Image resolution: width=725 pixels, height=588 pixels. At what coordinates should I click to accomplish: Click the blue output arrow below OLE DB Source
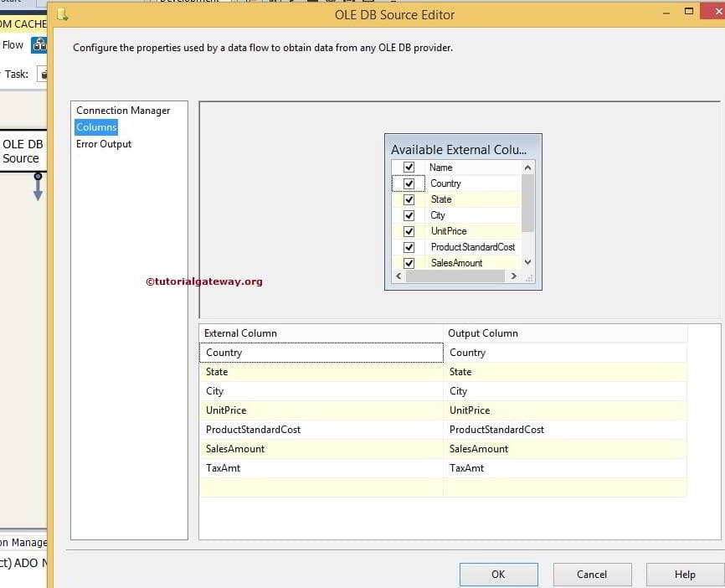37,190
